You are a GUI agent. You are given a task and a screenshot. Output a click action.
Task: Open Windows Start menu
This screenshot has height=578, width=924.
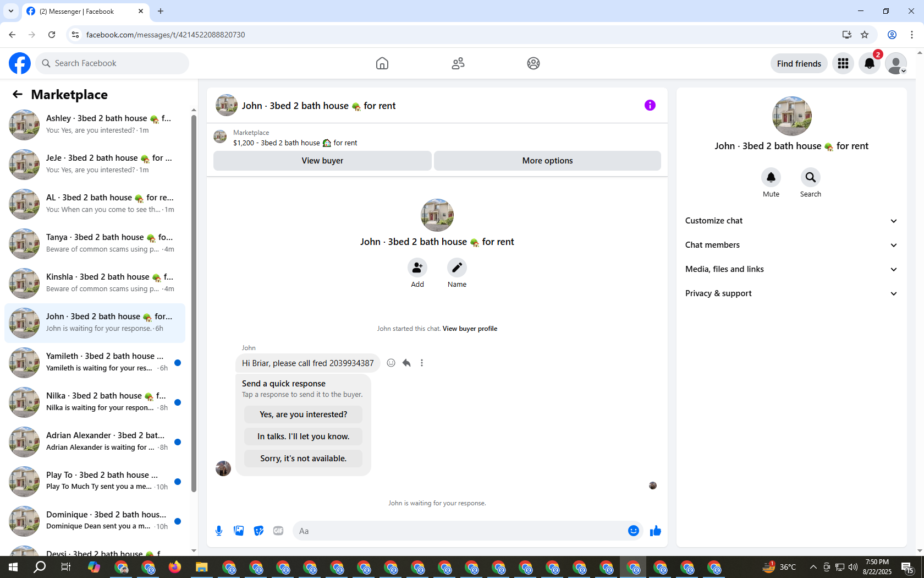(13, 567)
